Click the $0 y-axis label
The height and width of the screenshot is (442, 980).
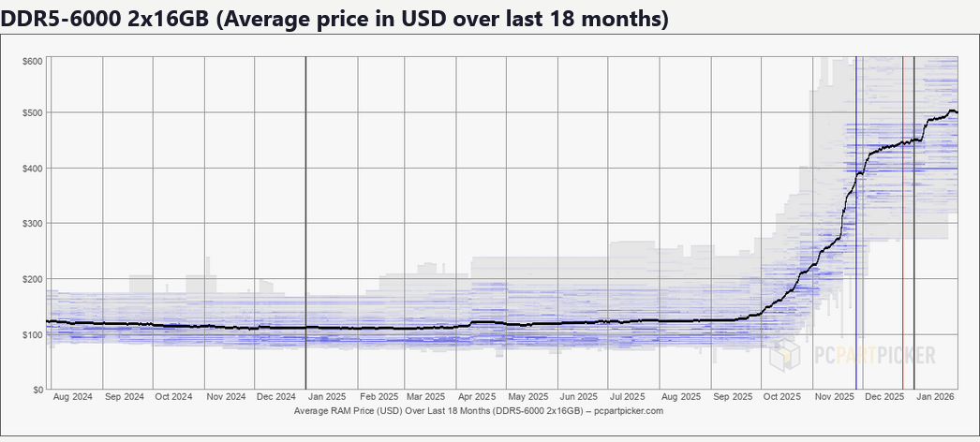pos(36,389)
